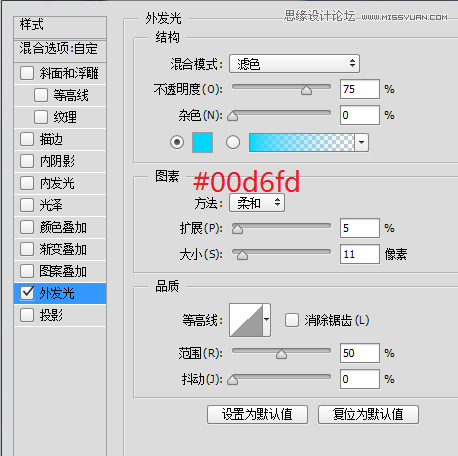Open the gradient picker dropdown arrow
This screenshot has height=456, width=458.
coord(362,143)
